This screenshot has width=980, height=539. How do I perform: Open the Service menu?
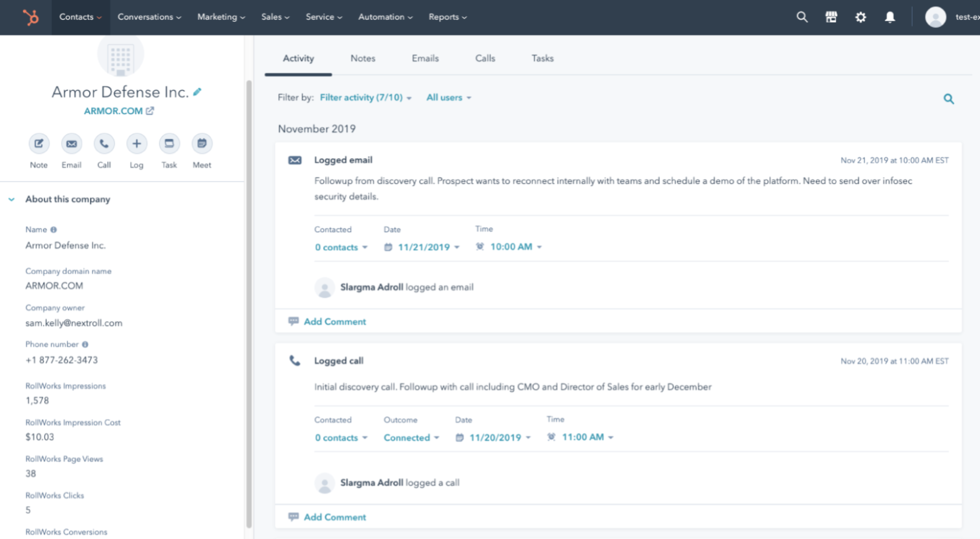point(324,17)
